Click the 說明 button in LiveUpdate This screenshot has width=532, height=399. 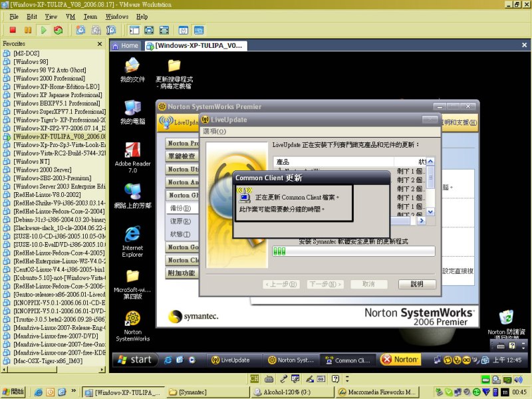[x=417, y=284]
